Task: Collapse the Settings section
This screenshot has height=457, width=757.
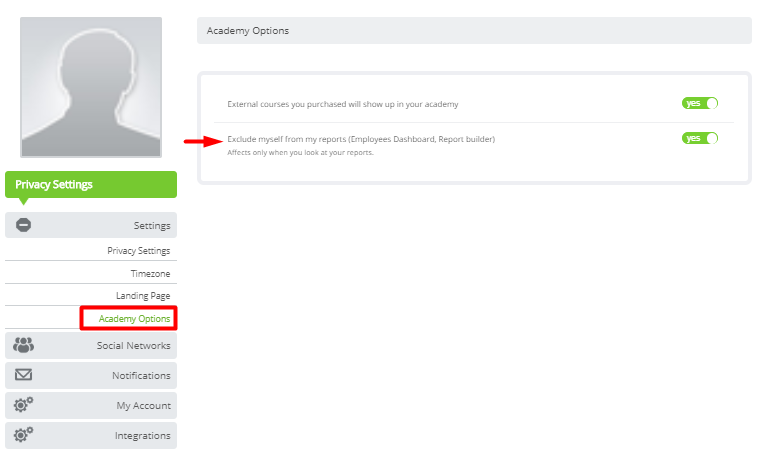Action: point(91,225)
